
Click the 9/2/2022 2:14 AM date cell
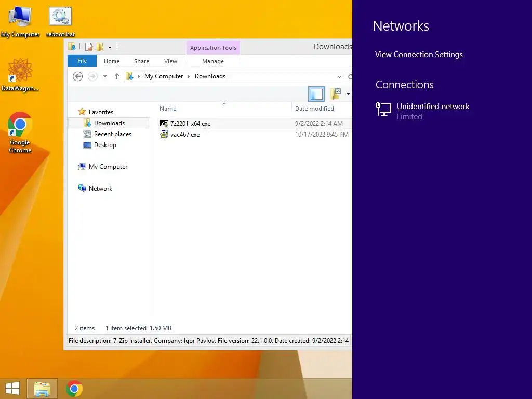[319, 124]
